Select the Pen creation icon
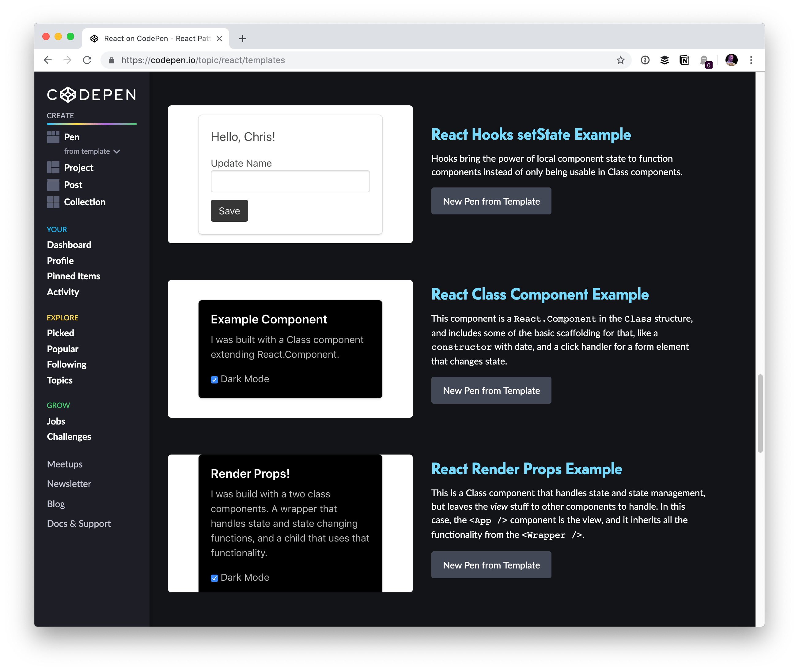This screenshot has height=672, width=799. click(54, 137)
